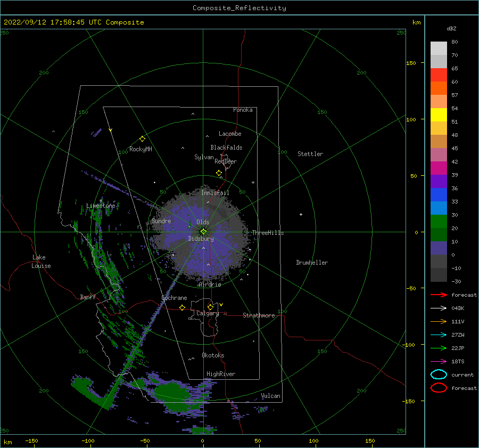
Task: Click the RockyMH label
Action: coord(141,149)
